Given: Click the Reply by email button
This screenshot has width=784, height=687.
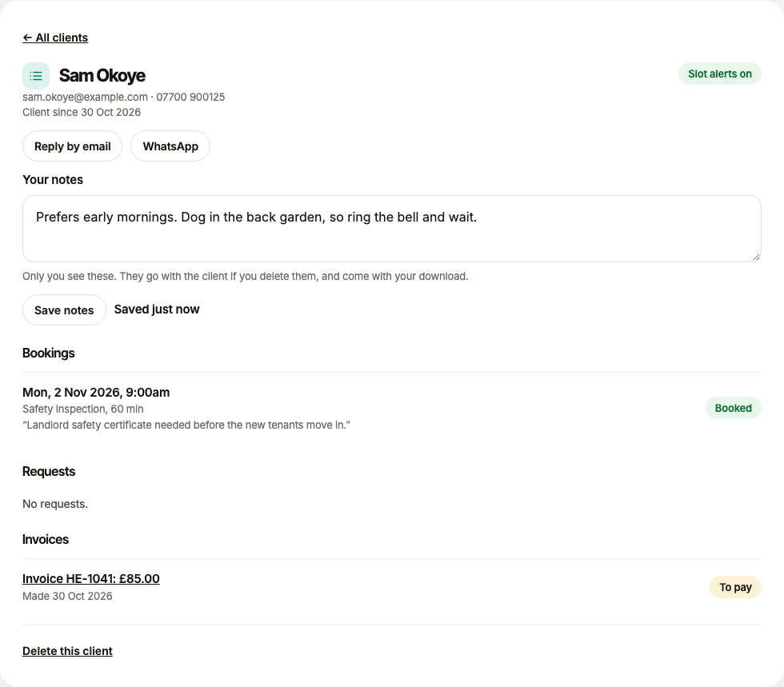Looking at the screenshot, I should pyautogui.click(x=73, y=146).
